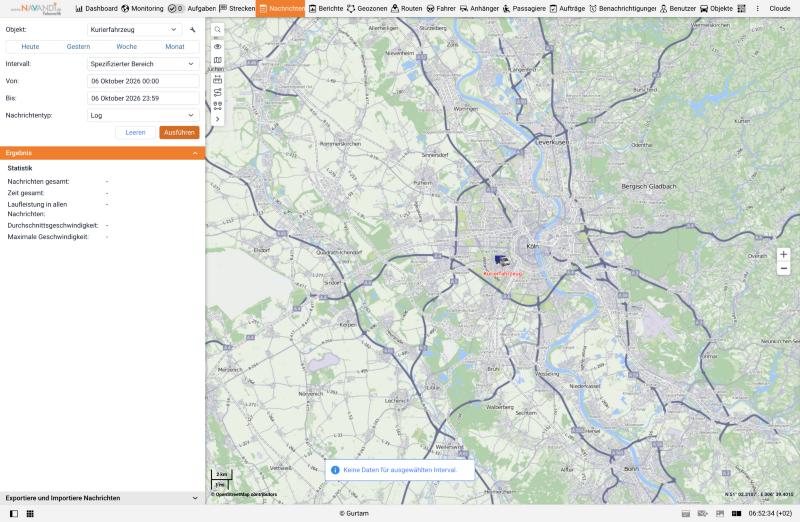The image size is (800, 522).
Task: Click the Von date input field
Action: (143, 81)
